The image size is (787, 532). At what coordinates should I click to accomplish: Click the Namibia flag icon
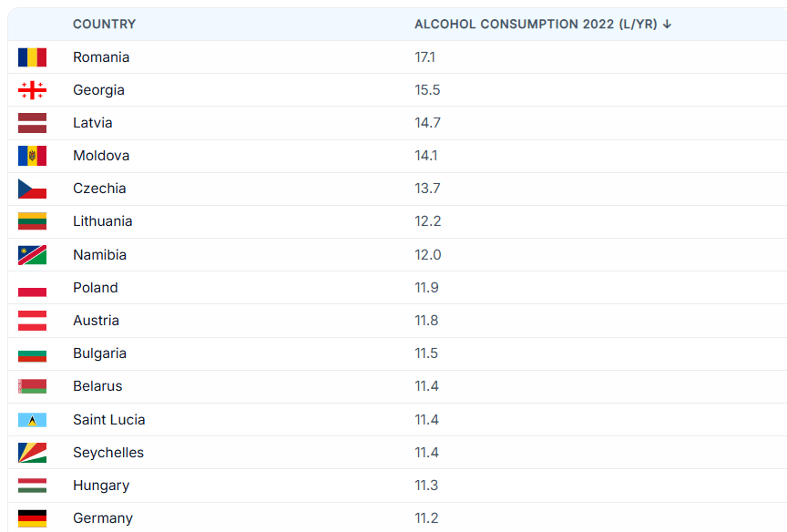(x=32, y=255)
